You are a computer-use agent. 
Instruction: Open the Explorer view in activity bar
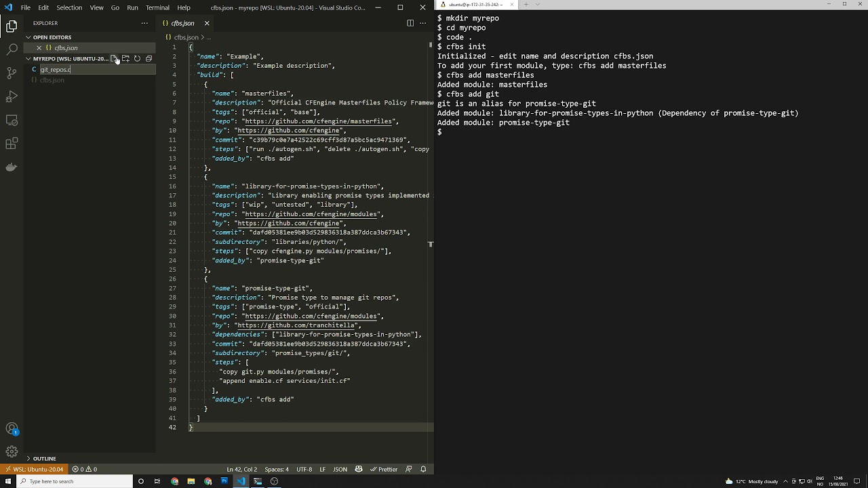coord(12,26)
